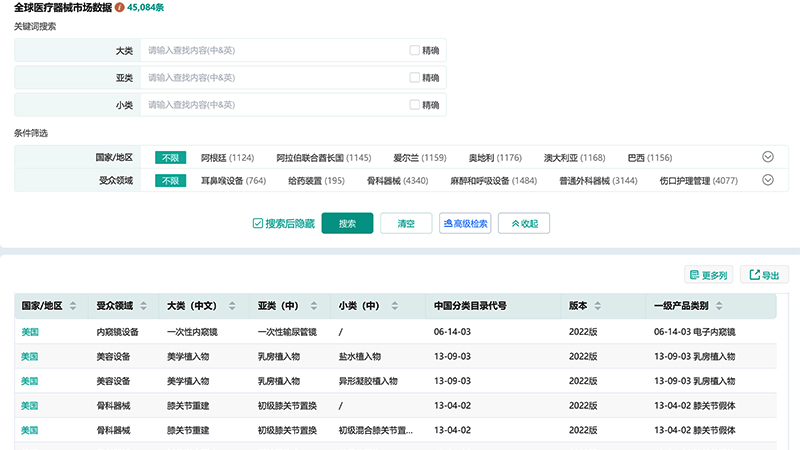Sort by 大类（中文）column arrows
The height and width of the screenshot is (450, 800).
click(x=232, y=306)
